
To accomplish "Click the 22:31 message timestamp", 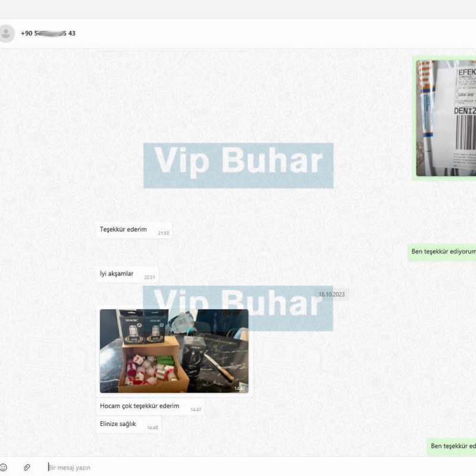I will [x=149, y=277].
